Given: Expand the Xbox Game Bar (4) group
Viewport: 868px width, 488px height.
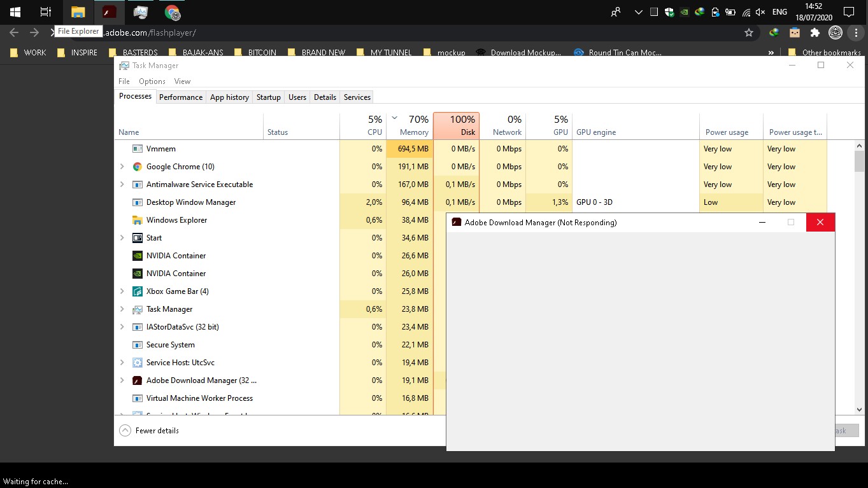Looking at the screenshot, I should click(x=122, y=291).
